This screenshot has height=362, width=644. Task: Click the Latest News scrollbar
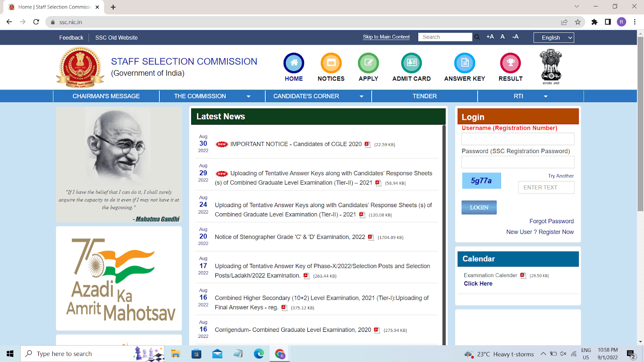[x=444, y=233]
